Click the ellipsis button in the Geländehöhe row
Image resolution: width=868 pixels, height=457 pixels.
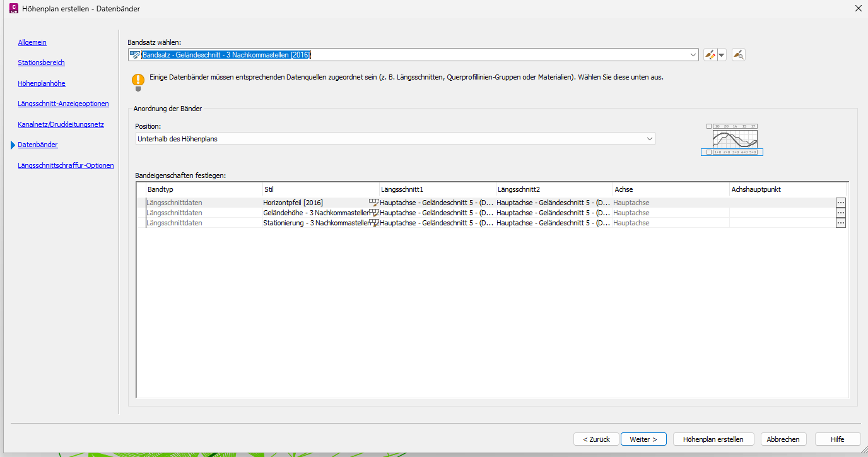click(x=840, y=213)
